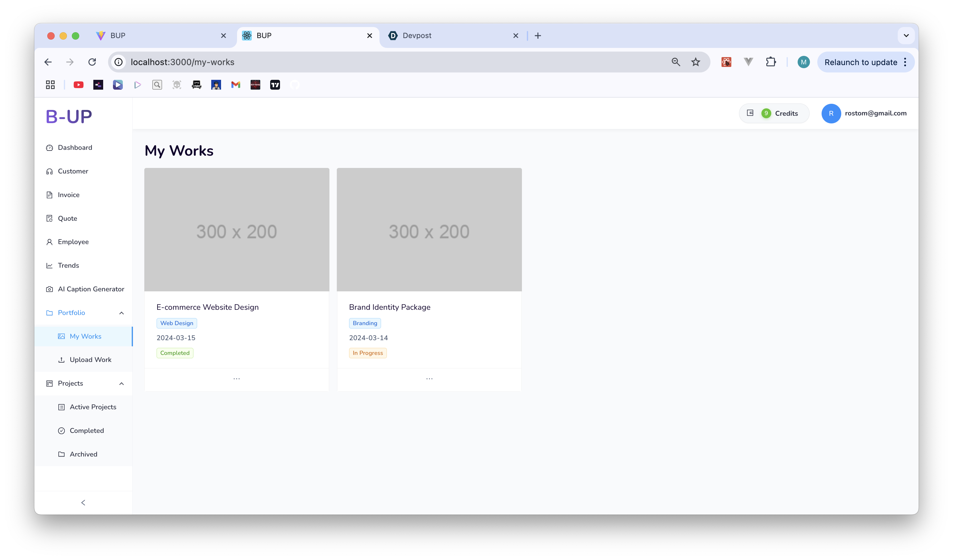This screenshot has width=953, height=560.
Task: Open more actions on E-commerce Website Design card
Action: click(236, 379)
